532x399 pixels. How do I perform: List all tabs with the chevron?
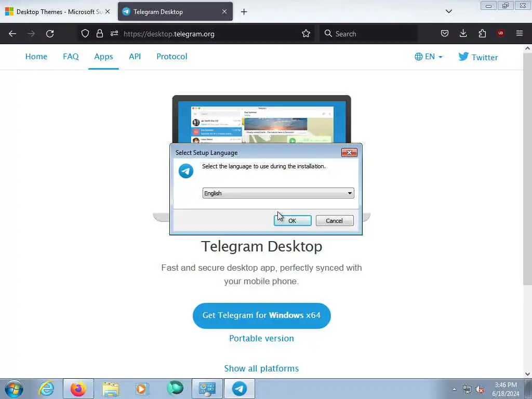tap(449, 11)
